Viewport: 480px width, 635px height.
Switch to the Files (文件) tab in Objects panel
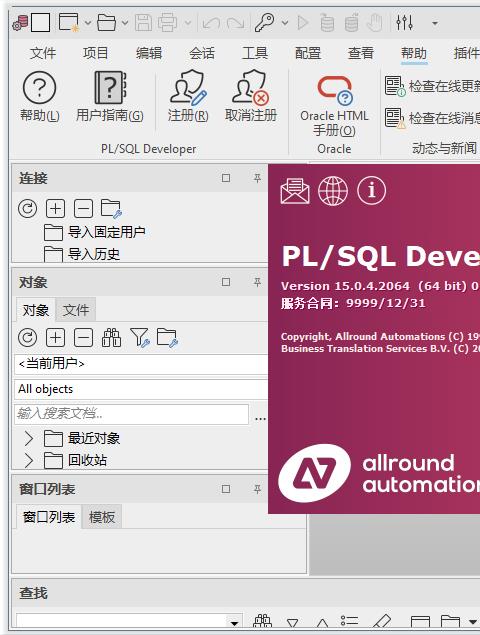click(76, 310)
